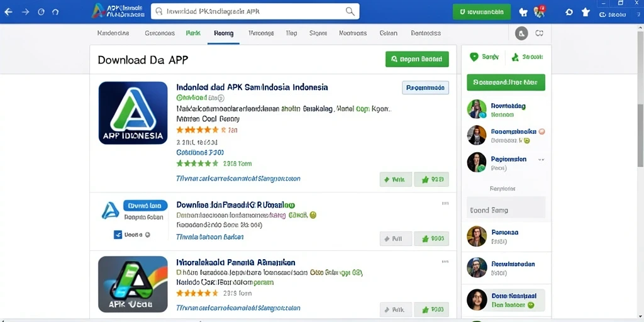Click the small blue A logo in second listing
644x322 pixels.
click(x=110, y=210)
